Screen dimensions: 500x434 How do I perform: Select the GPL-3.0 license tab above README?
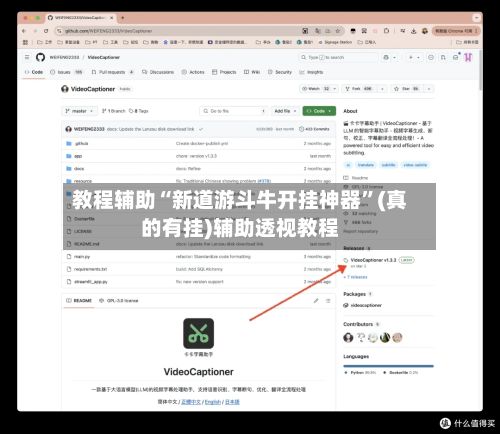[x=119, y=301]
